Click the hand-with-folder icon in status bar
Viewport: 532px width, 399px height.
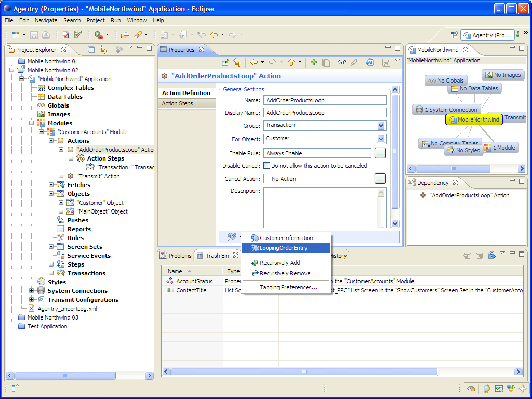point(471,389)
